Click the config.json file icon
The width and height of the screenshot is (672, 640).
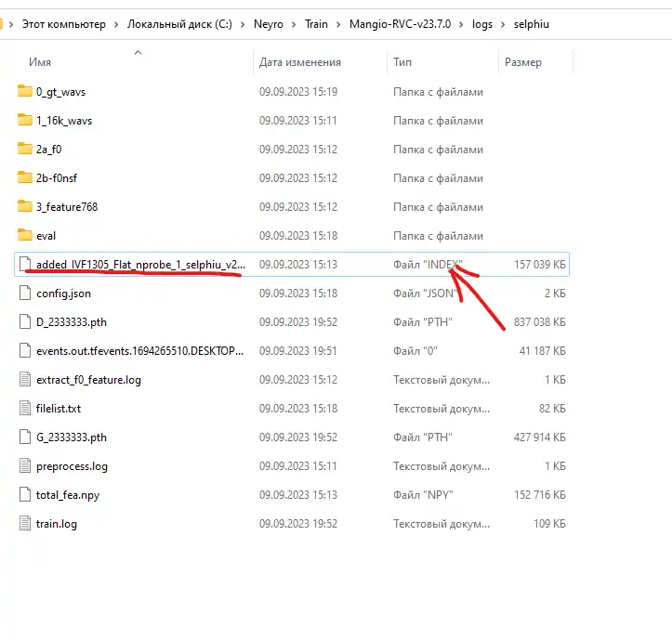25,293
